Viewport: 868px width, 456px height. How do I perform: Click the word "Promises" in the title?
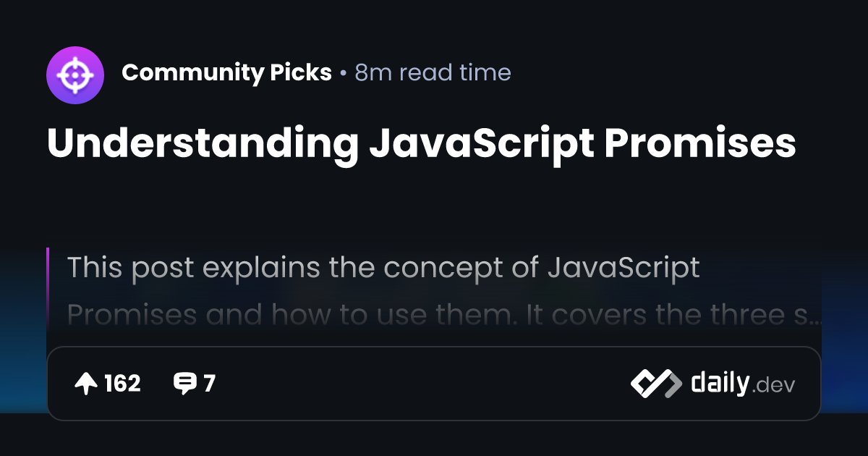pyautogui.click(x=699, y=144)
